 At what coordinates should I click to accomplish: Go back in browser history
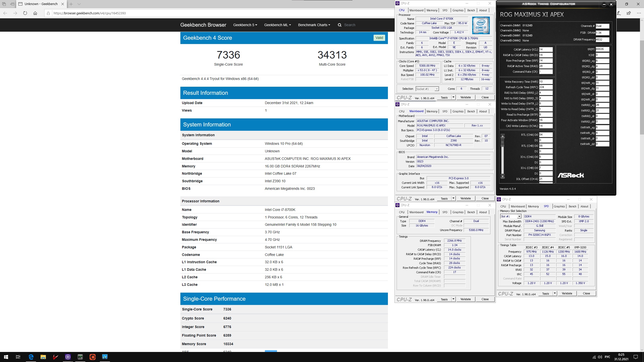pyautogui.click(x=5, y=13)
